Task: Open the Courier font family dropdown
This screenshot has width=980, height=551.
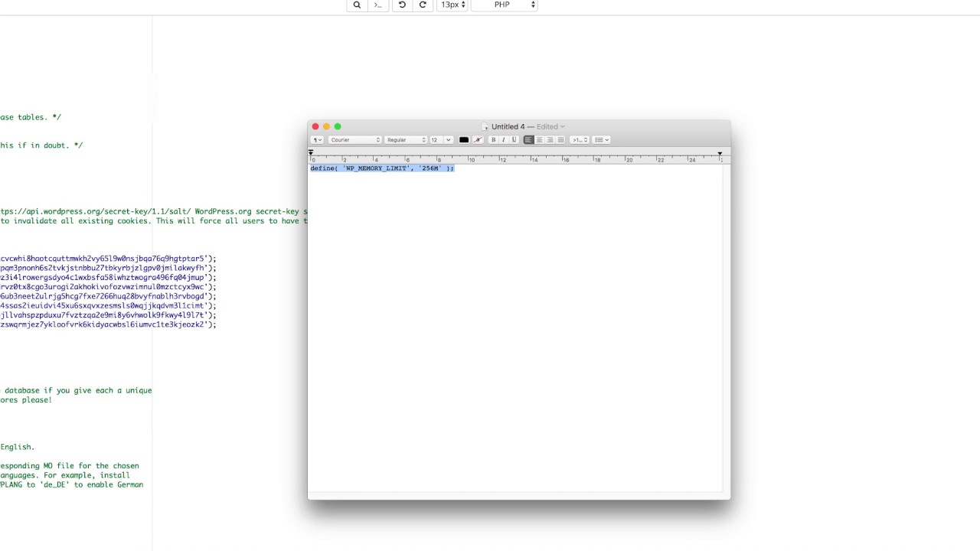Action: tap(355, 140)
